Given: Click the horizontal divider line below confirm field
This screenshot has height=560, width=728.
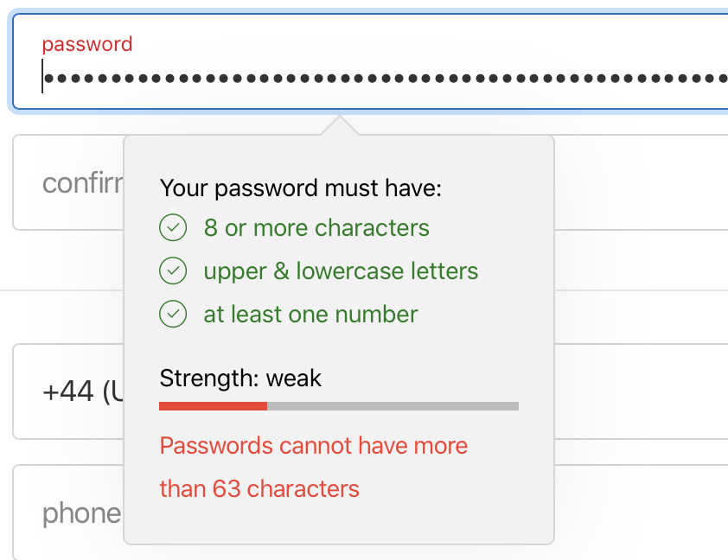Looking at the screenshot, I should pyautogui.click(x=61, y=290).
